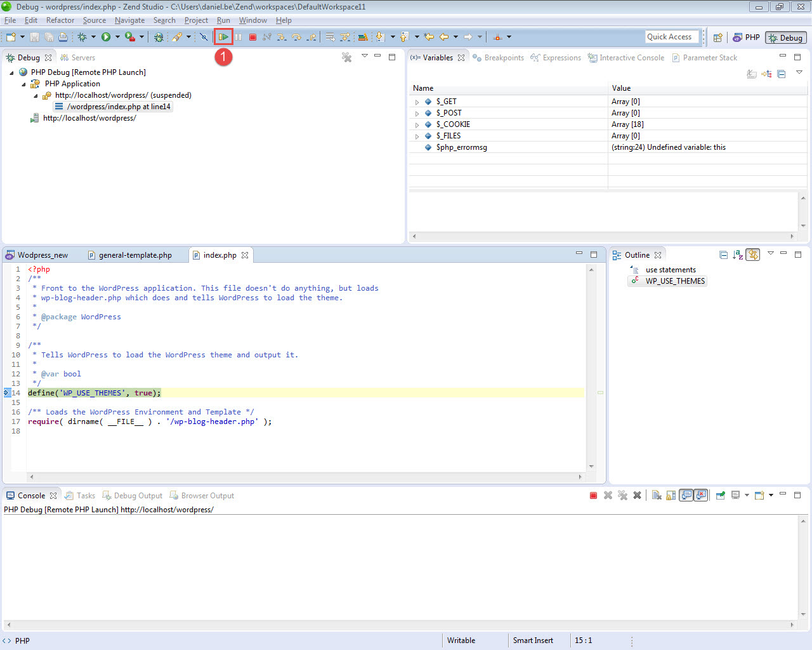Viewport: 812px width, 650px height.
Task: Terminate the launch from Console toolbar
Action: tap(593, 496)
